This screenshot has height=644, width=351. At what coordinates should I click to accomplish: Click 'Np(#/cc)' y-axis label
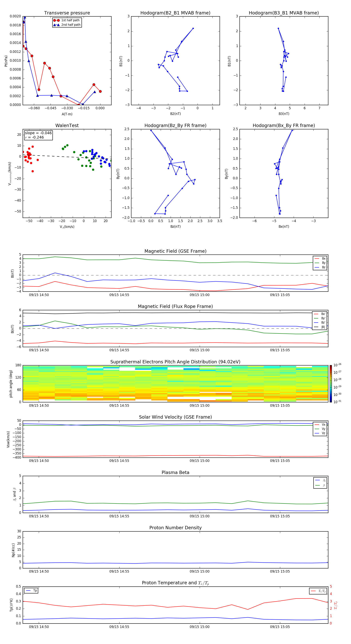[13, 550]
